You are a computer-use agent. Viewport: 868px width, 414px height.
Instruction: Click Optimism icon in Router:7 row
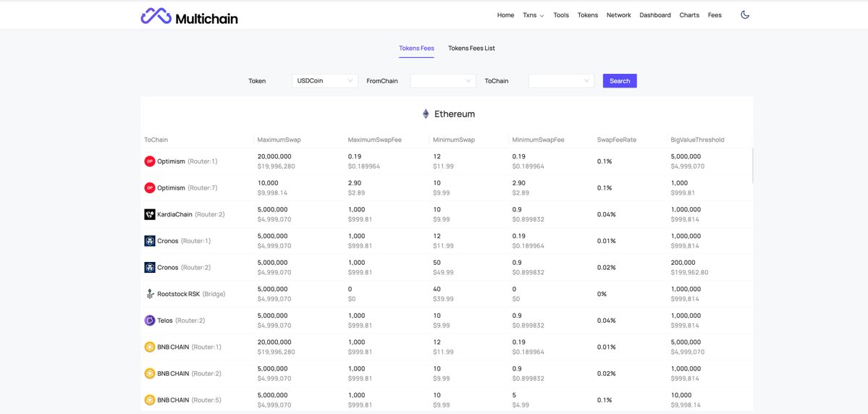[149, 187]
